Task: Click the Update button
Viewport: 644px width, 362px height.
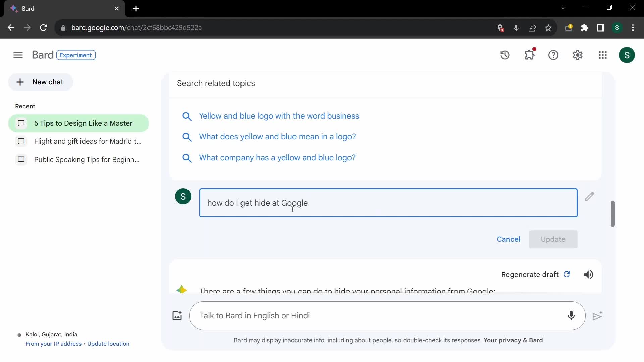Action: (553, 239)
